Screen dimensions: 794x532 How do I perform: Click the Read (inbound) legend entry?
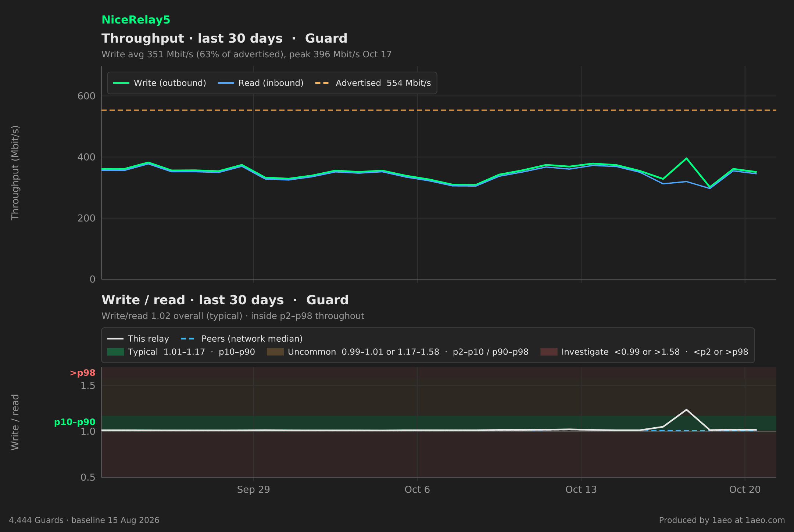pyautogui.click(x=261, y=83)
